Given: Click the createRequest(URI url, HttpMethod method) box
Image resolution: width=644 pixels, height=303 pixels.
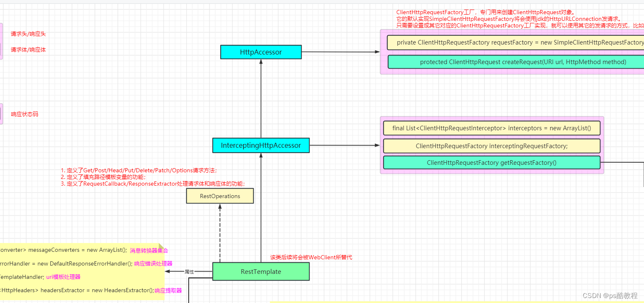Looking at the screenshot, I should (515, 62).
